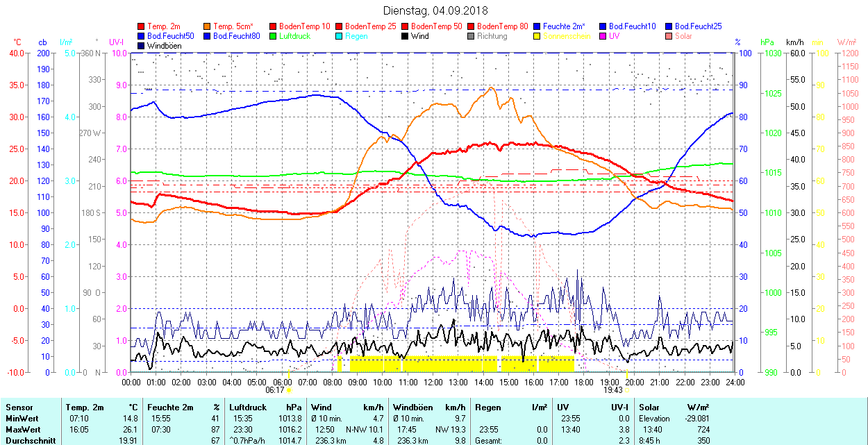This screenshot has height=445, width=868.
Task: Click the gust maximum time 17:45
Action: pyautogui.click(x=407, y=430)
